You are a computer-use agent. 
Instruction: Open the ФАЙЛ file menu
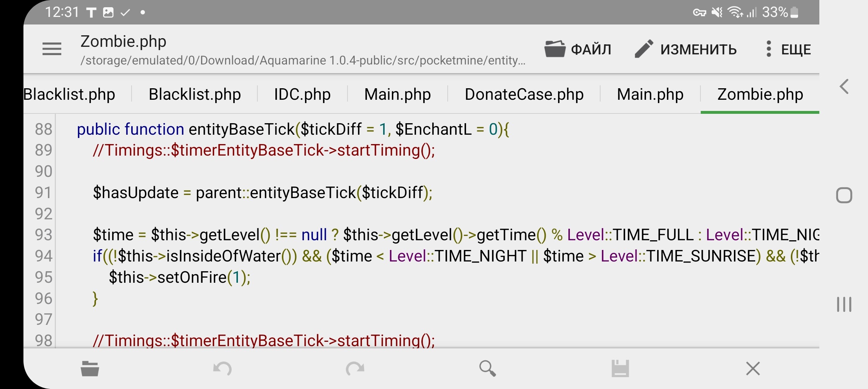coord(578,49)
